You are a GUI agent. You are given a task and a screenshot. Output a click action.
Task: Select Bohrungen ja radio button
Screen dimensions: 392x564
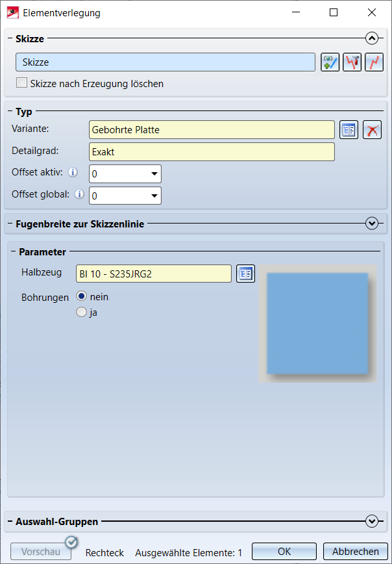(x=82, y=312)
